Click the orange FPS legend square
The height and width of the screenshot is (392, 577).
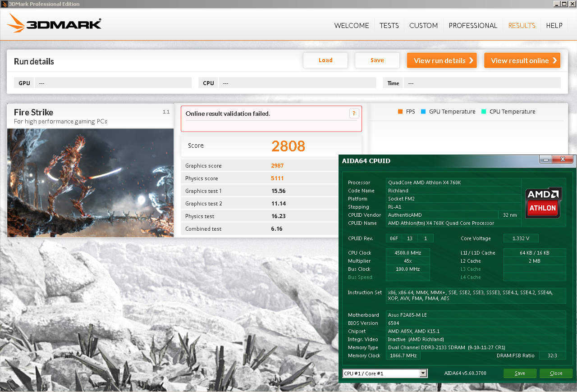400,112
